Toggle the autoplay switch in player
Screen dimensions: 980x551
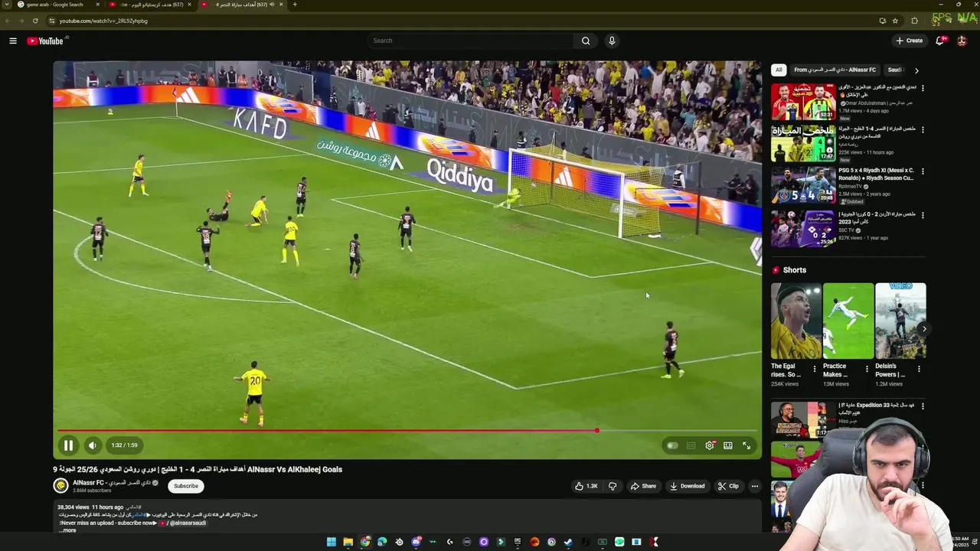pyautogui.click(x=671, y=445)
